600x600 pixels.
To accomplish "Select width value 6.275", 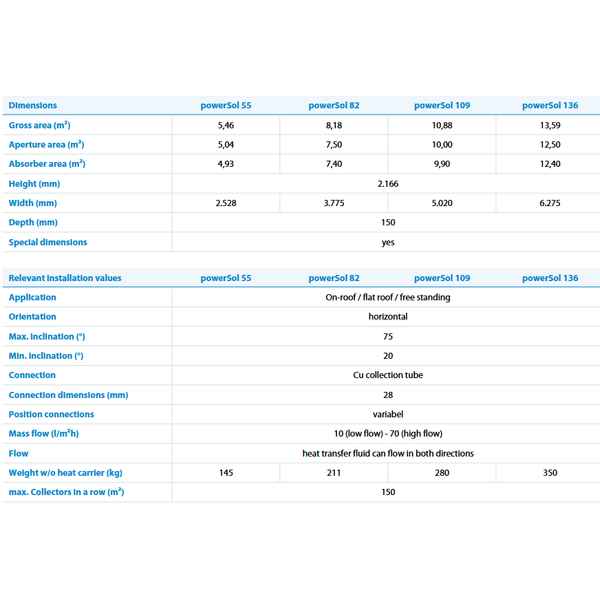I will [550, 203].
